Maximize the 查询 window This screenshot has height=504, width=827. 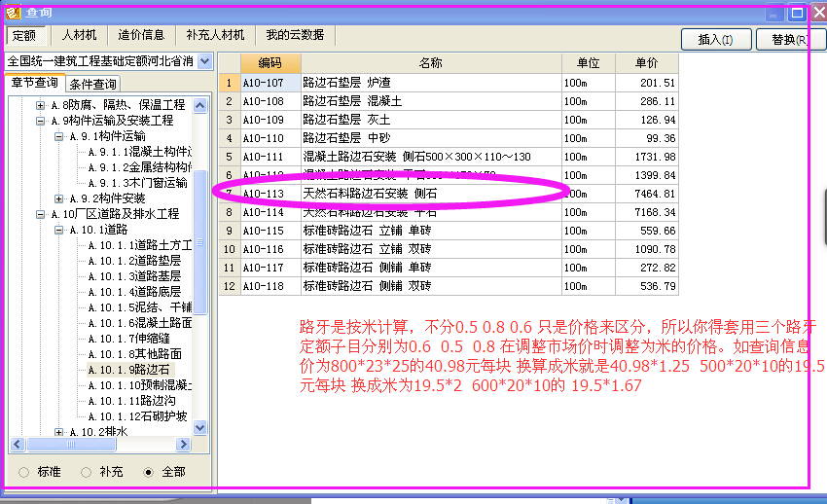pyautogui.click(x=798, y=14)
